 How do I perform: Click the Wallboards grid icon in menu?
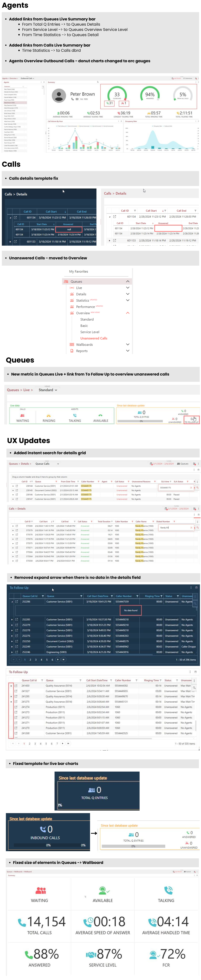72,345
